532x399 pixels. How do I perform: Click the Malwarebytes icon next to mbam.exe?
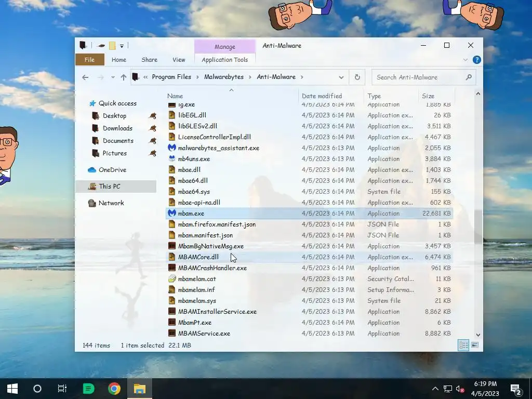pos(172,213)
